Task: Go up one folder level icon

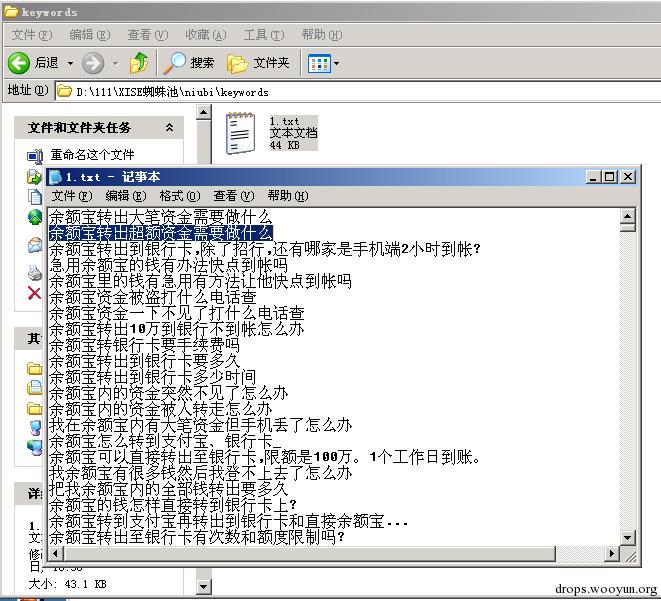Action: (x=139, y=63)
